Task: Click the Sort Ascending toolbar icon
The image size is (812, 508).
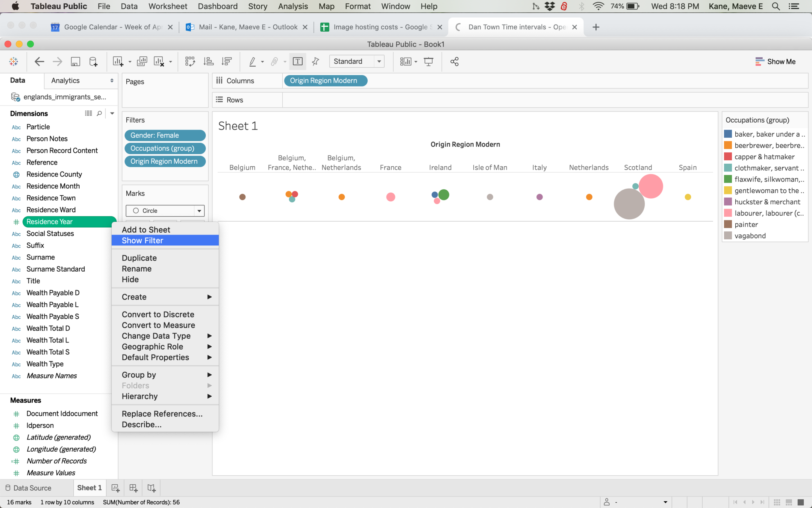Action: point(208,61)
